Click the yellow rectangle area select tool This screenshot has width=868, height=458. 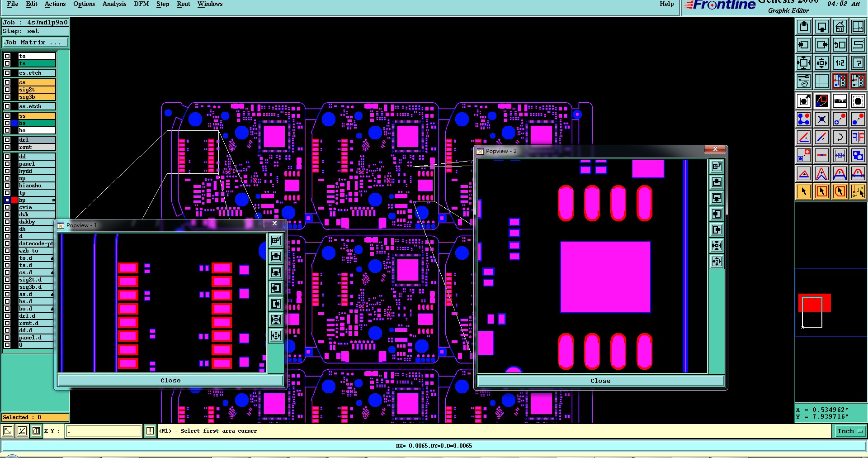(x=822, y=191)
